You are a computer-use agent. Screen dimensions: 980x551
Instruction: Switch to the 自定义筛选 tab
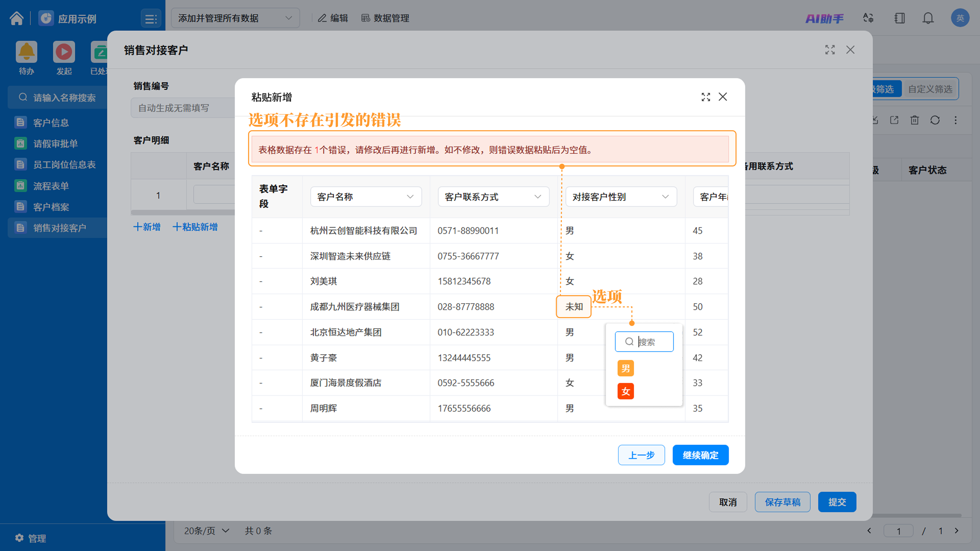(x=930, y=89)
